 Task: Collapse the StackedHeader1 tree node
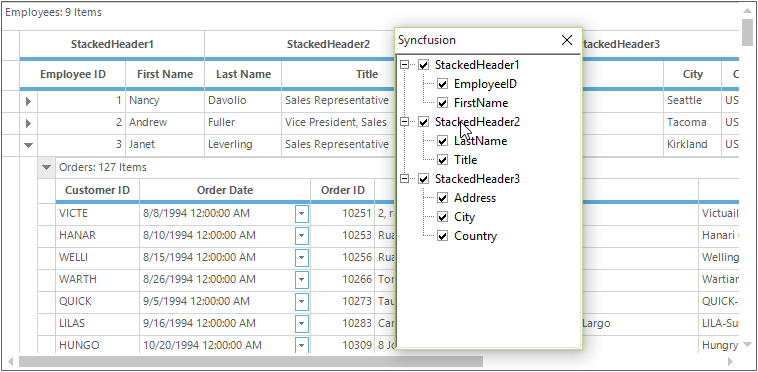(x=405, y=65)
